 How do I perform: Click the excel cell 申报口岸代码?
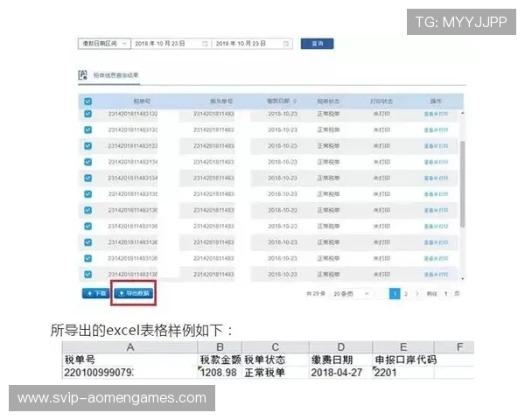tap(403, 360)
